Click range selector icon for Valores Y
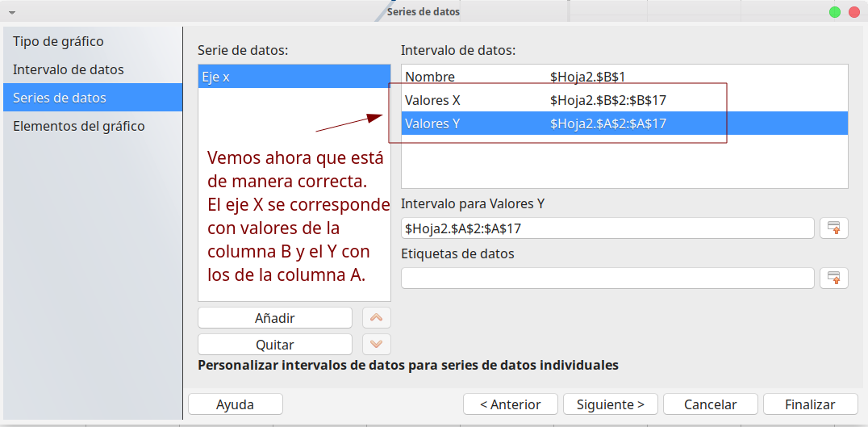The height and width of the screenshot is (427, 868). tap(833, 228)
